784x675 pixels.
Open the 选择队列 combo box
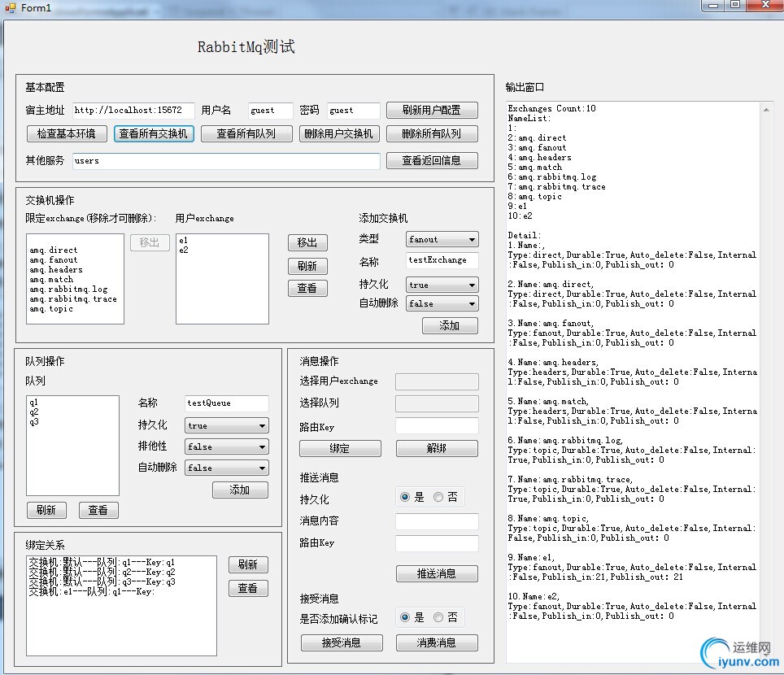437,403
